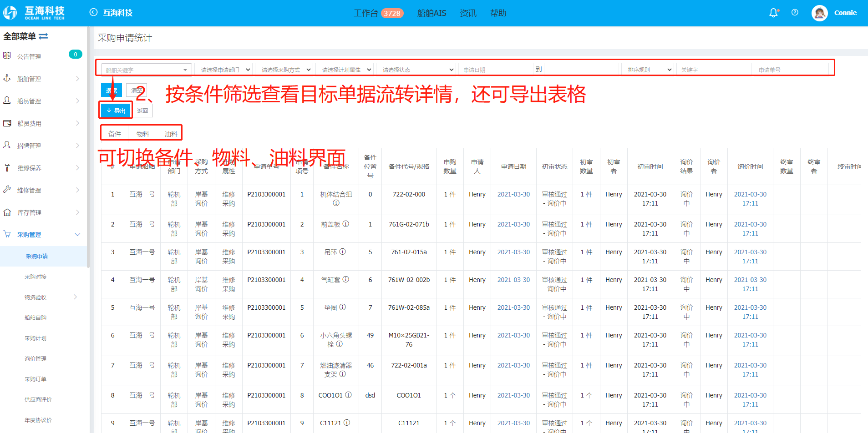Click the Connie user avatar
868x433 pixels.
coord(819,13)
